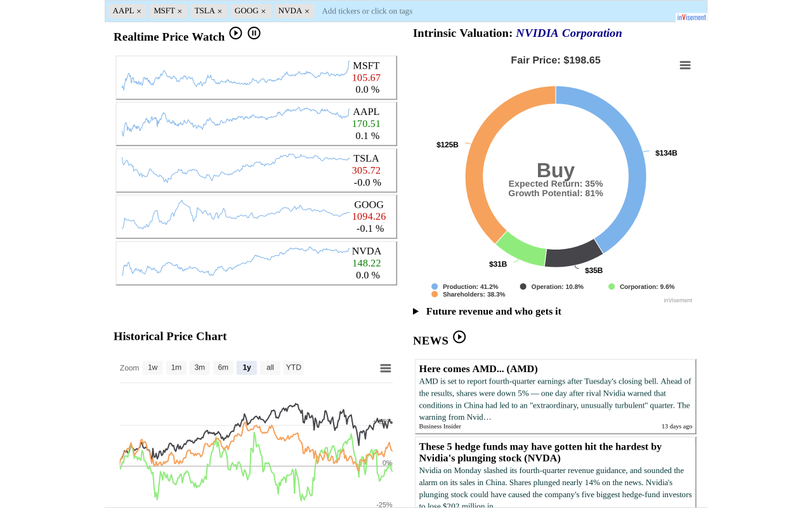Pause the Realtime Price Watch
Screen dimensions: 812x508
[254, 33]
